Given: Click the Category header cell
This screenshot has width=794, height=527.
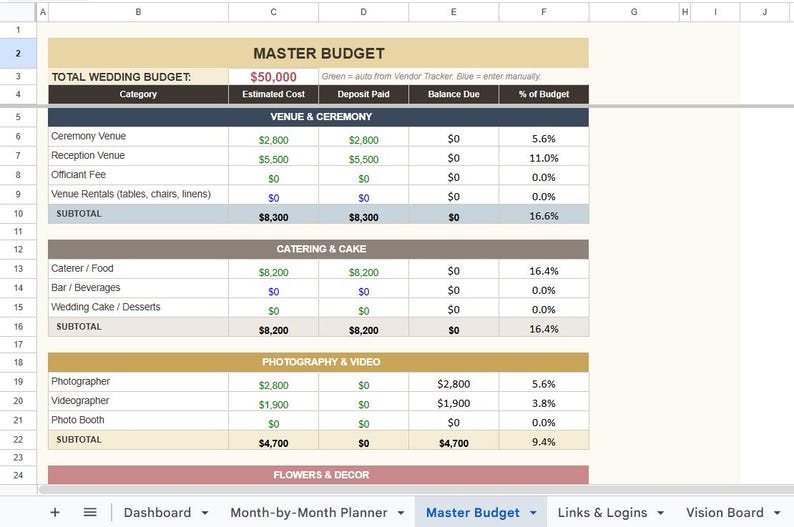Looking at the screenshot, I should (138, 94).
